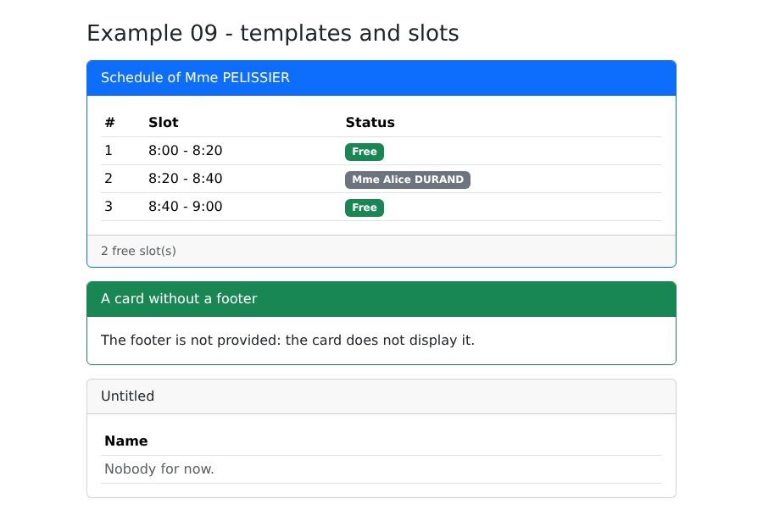Click the "Example 09 - templates and slots" heading
The width and height of the screenshot is (763, 532).
(272, 34)
